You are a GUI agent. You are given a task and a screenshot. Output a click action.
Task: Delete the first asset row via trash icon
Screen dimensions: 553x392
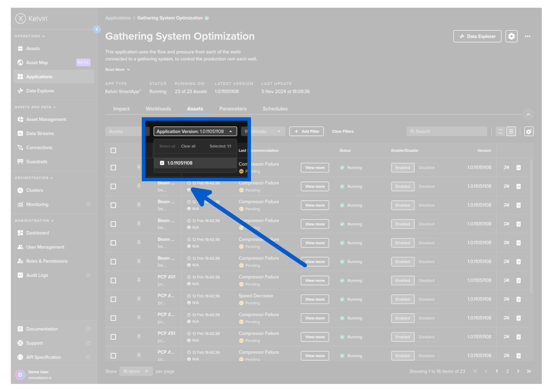pos(518,168)
